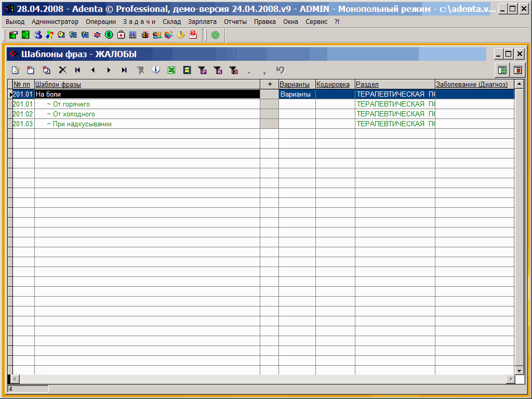This screenshot has width=532, height=399.
Task: Go to the last record
Action: [124, 70]
